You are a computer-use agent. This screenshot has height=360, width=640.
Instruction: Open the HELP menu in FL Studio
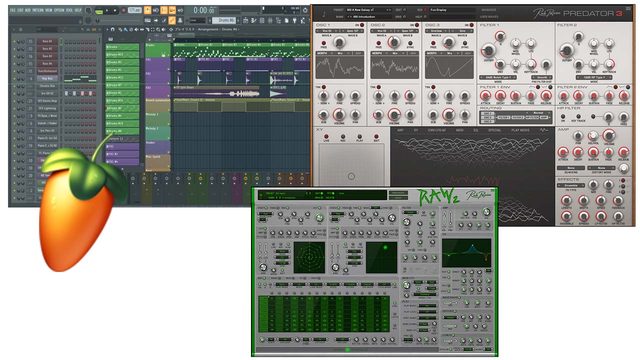pyautogui.click(x=78, y=10)
